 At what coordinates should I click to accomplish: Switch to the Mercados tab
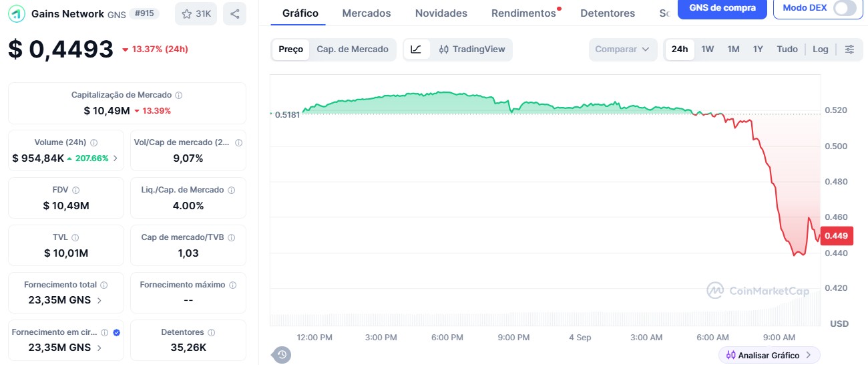pyautogui.click(x=367, y=13)
